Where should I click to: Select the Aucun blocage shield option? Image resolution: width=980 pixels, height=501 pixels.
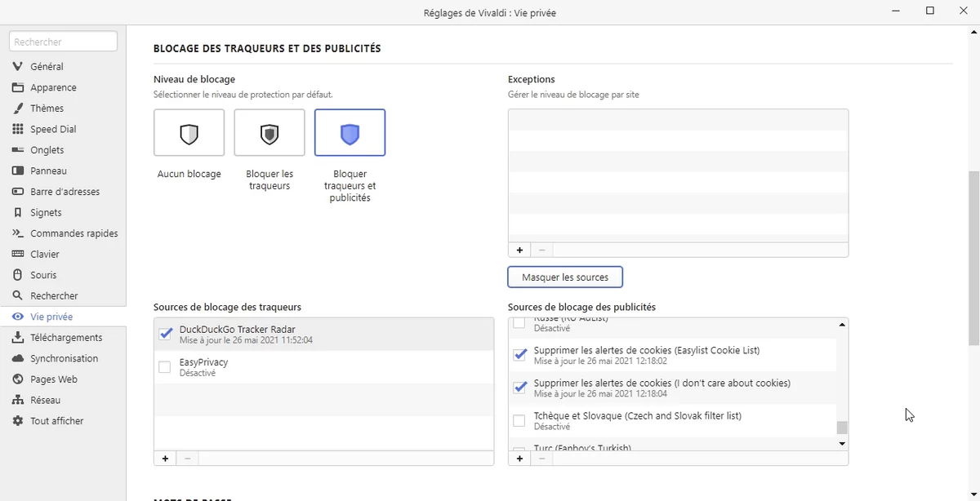pyautogui.click(x=189, y=133)
